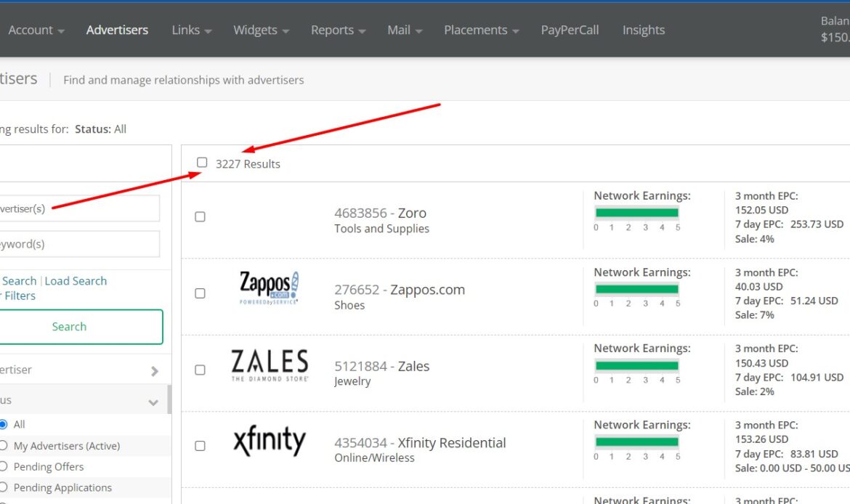Screen dimensions: 850x504
Task: Click the Zales Network Earnings bar
Action: 637,365
